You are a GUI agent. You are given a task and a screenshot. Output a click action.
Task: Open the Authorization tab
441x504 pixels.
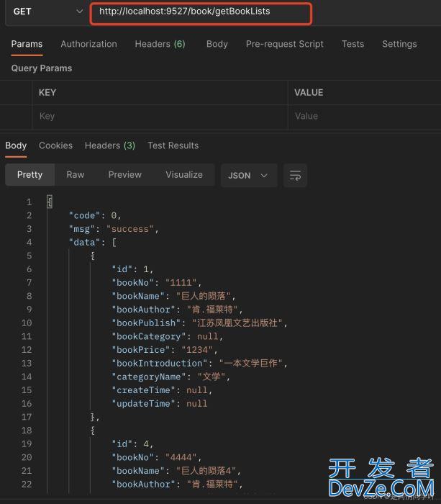coord(89,44)
